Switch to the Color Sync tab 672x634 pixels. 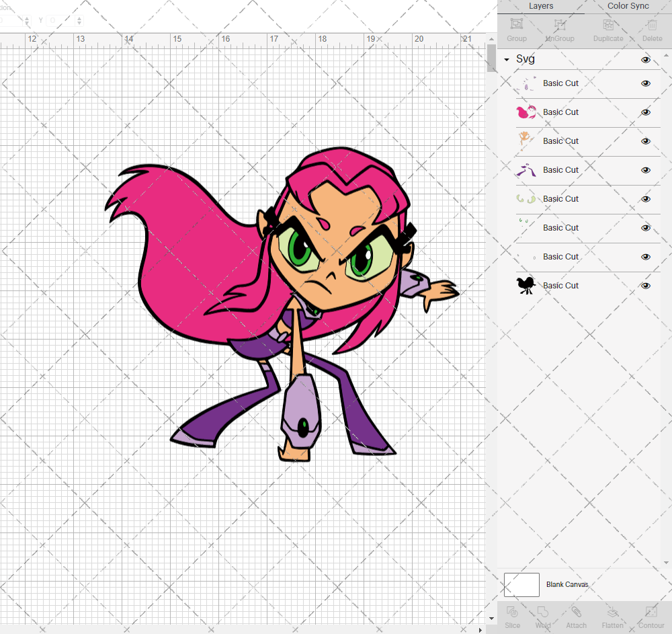(628, 6)
